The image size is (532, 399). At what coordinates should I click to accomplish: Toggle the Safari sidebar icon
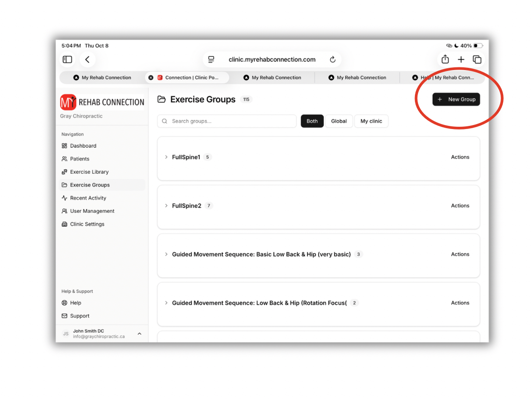[67, 59]
